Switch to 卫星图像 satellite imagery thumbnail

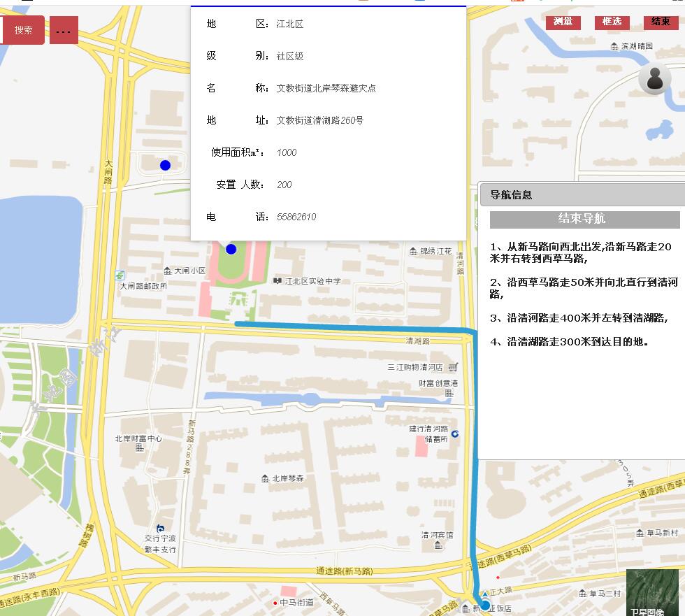[x=652, y=592]
